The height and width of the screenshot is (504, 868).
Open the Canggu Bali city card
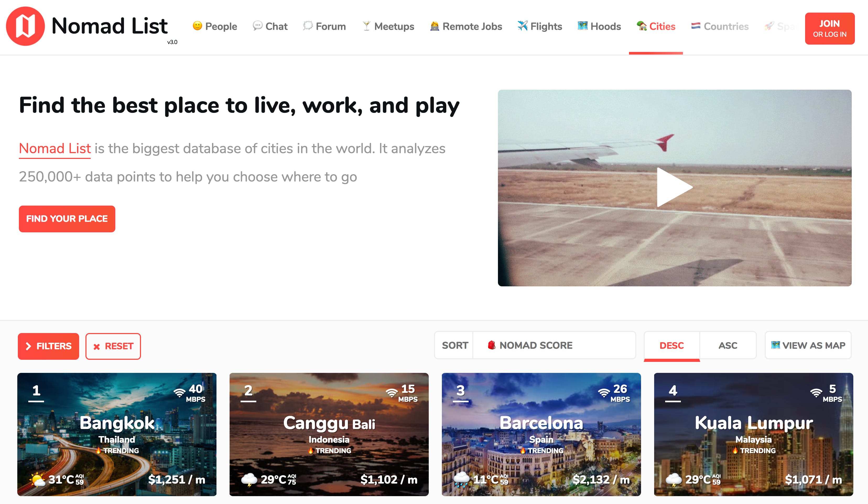tap(329, 434)
